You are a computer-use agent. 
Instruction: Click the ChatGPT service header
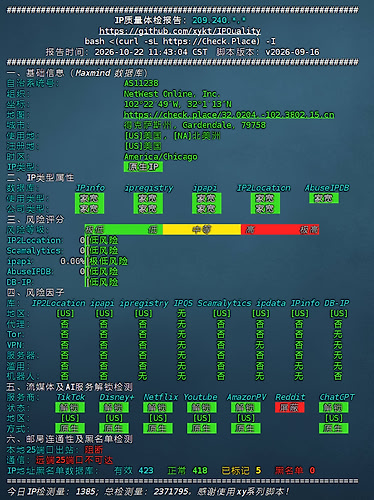(337, 397)
